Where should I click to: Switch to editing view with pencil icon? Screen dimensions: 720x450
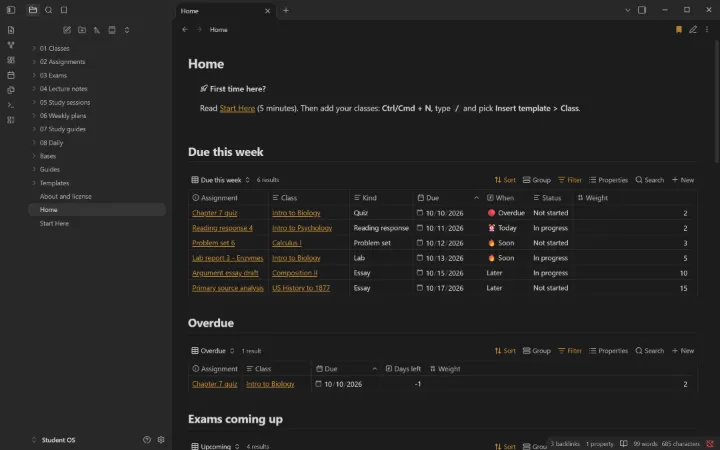pos(693,29)
